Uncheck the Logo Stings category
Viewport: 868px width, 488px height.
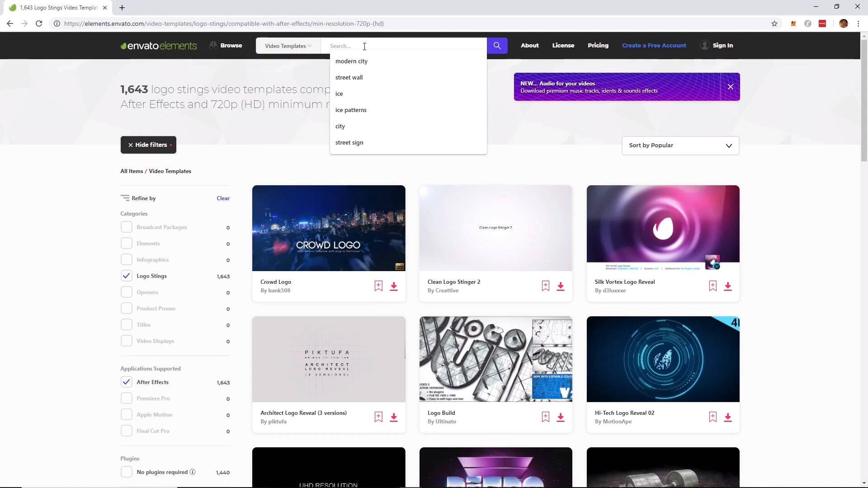127,276
